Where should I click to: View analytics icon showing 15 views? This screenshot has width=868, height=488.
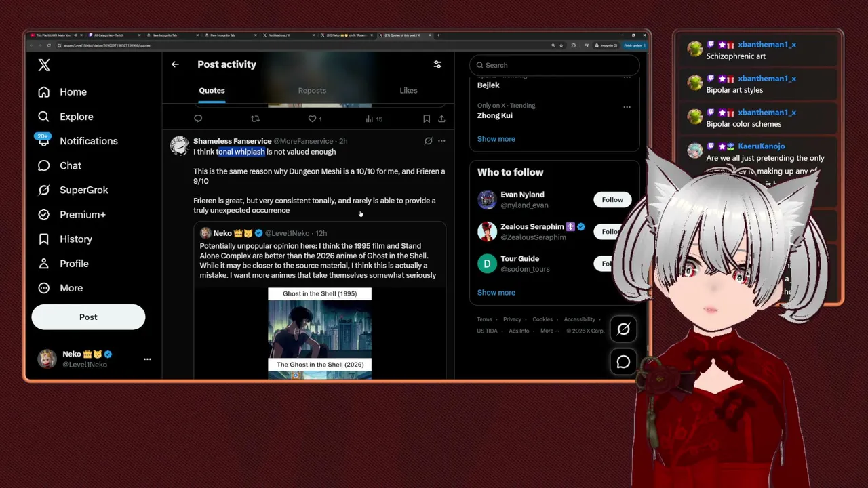370,119
